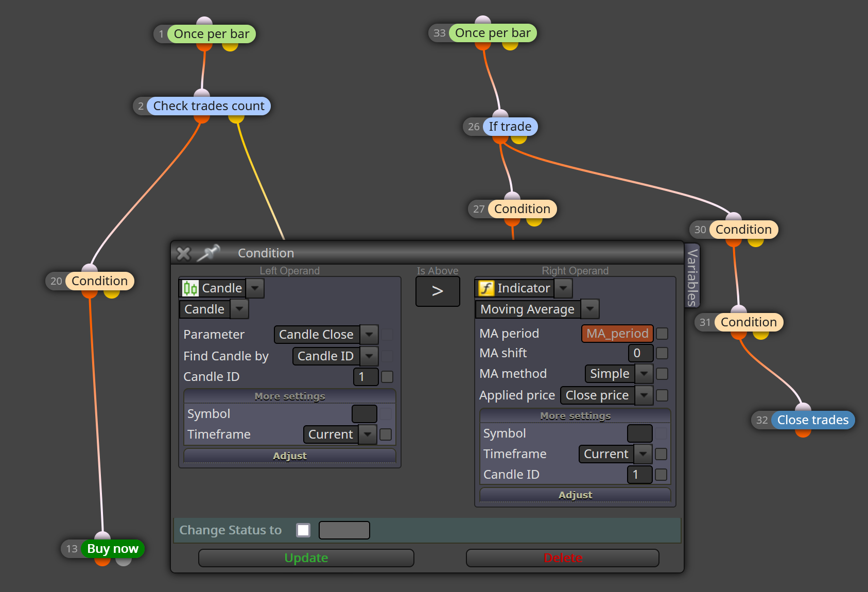This screenshot has height=592, width=868.
Task: Select the If trade node 26
Action: 510,127
